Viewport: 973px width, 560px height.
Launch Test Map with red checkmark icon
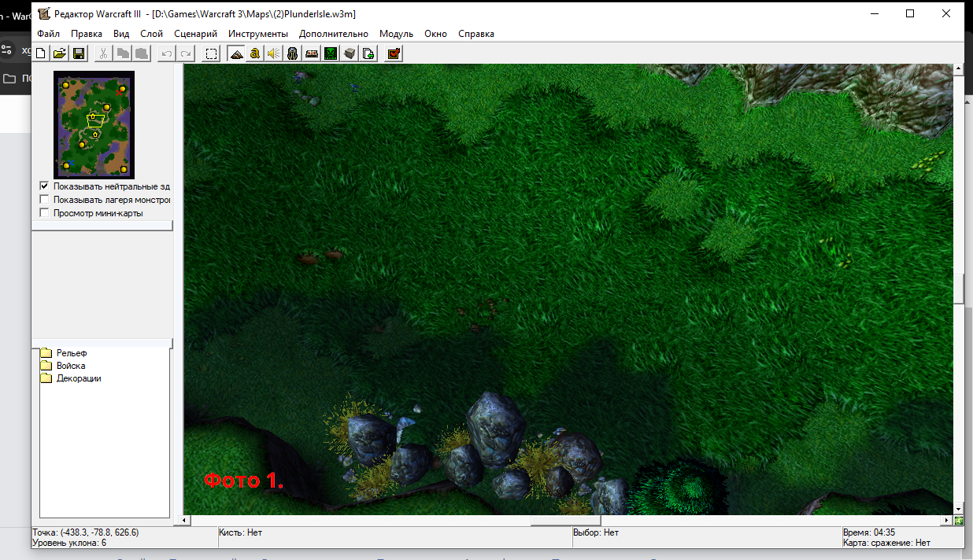tap(394, 53)
